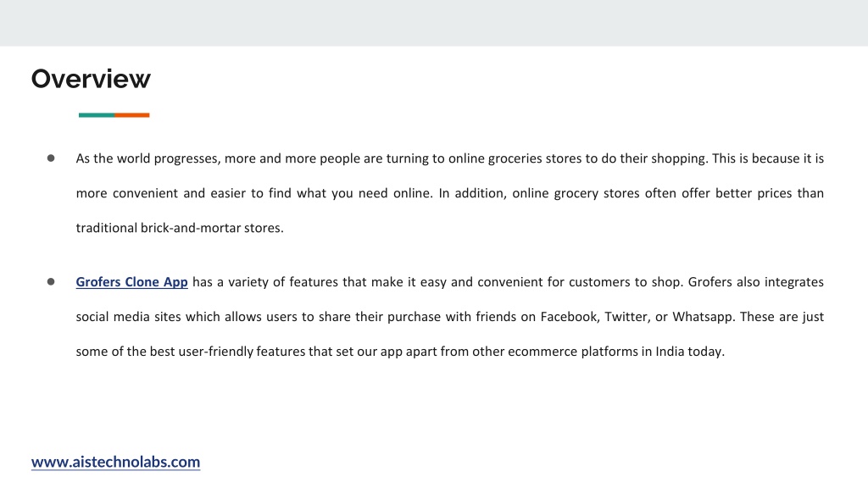Image resolution: width=868 pixels, height=488 pixels.
Task: Select the bullet dot beside Grofers Clone App
Action: (51, 281)
